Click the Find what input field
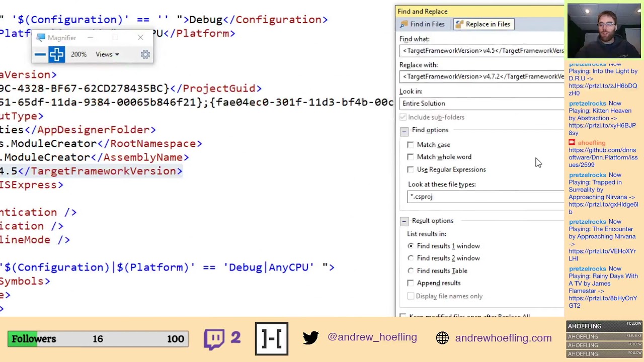 point(482,51)
